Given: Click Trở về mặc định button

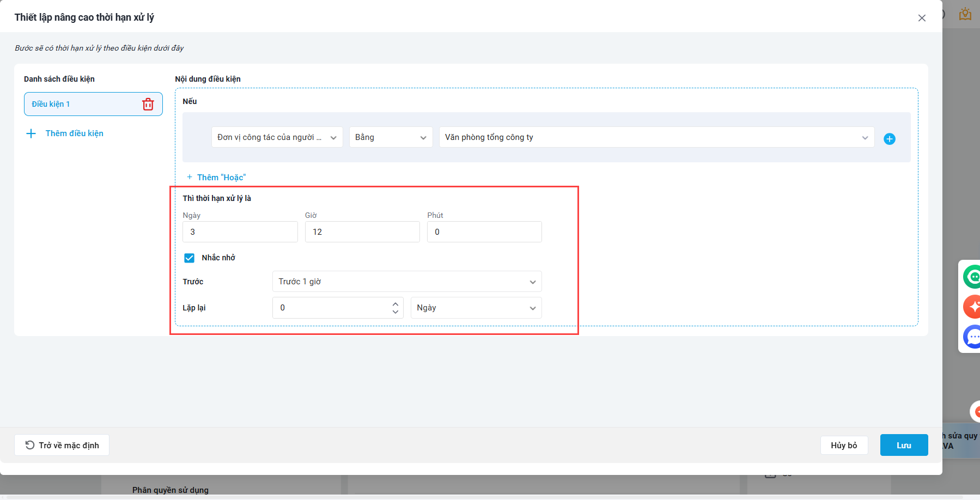Looking at the screenshot, I should point(62,445).
